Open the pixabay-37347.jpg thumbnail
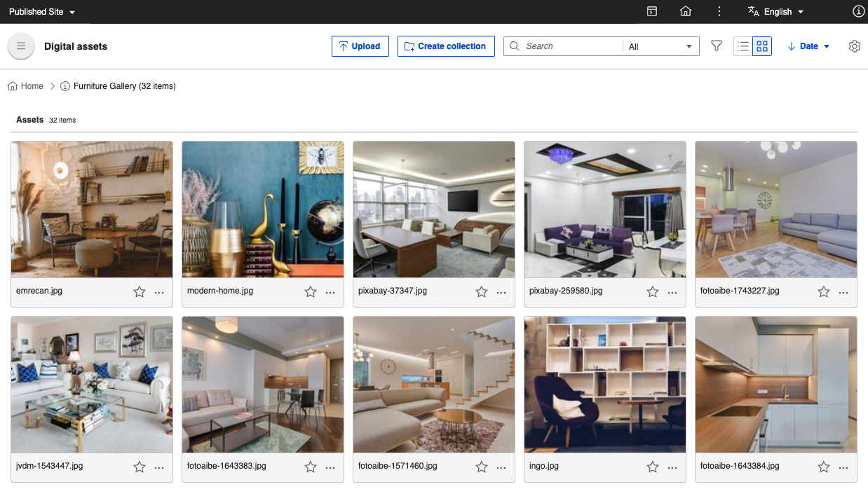This screenshot has width=868, height=489. pos(433,209)
